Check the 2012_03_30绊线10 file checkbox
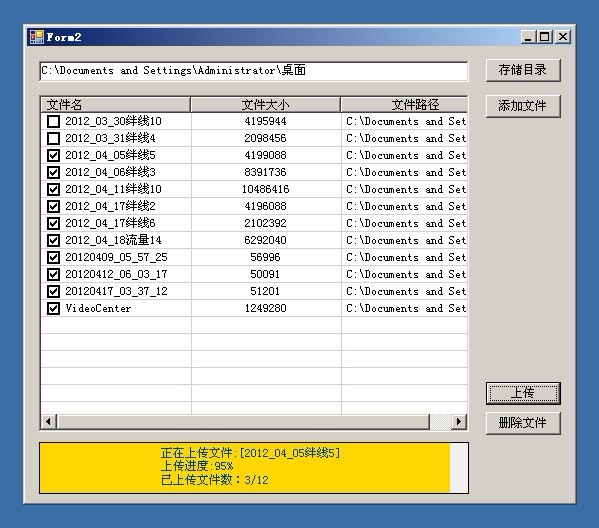The image size is (599, 528). point(53,121)
